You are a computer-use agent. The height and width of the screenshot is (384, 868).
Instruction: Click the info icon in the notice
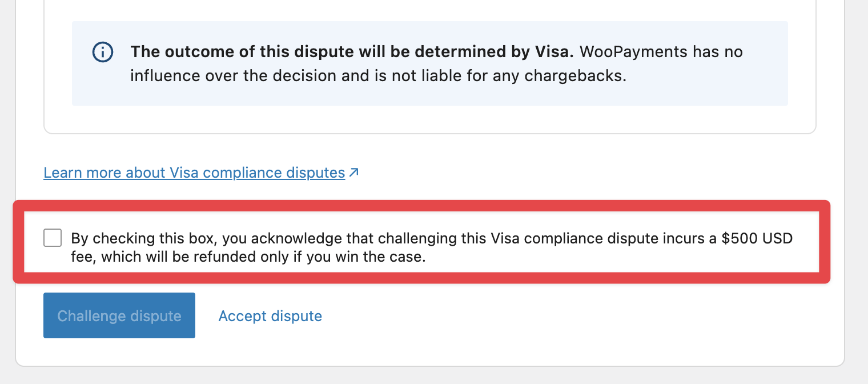coord(102,53)
